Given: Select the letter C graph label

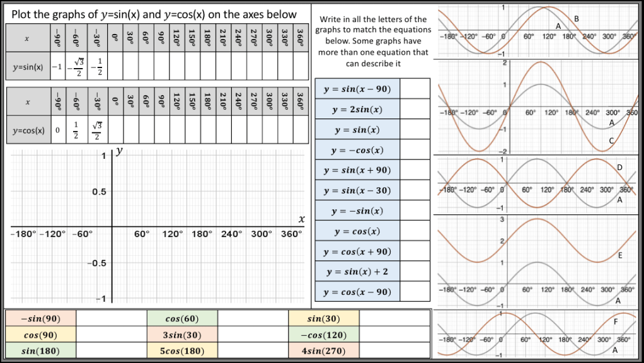Looking at the screenshot, I should click(611, 140).
